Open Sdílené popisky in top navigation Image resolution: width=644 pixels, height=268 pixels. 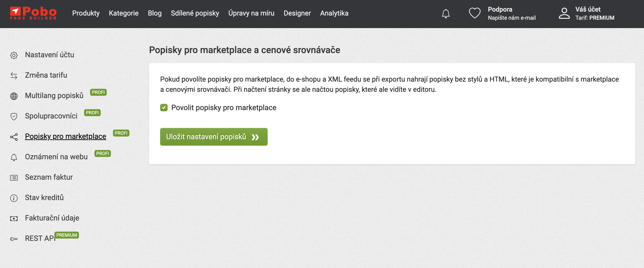click(x=195, y=13)
